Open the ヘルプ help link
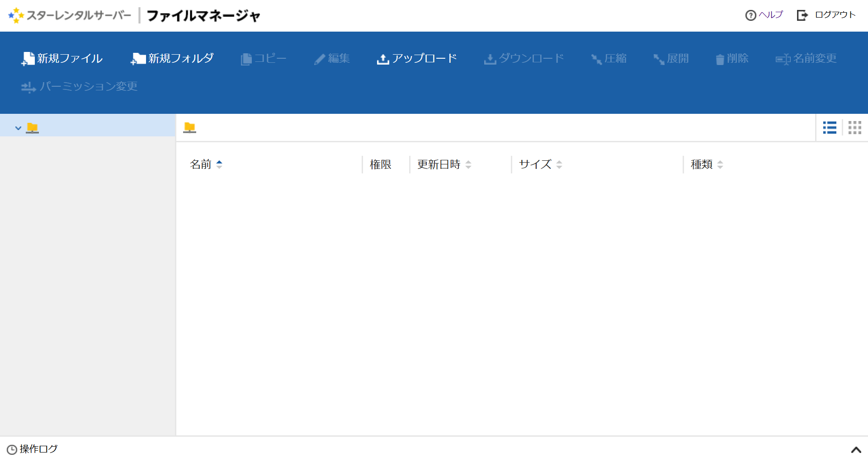Image resolution: width=868 pixels, height=462 pixels. tap(764, 15)
